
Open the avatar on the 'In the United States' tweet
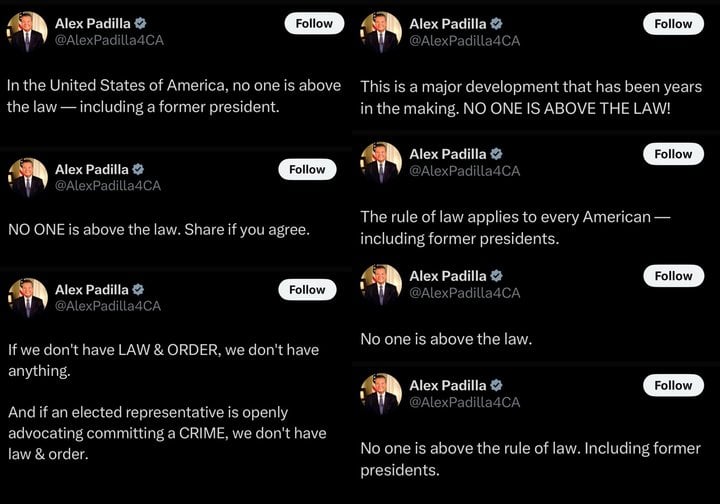click(27, 31)
